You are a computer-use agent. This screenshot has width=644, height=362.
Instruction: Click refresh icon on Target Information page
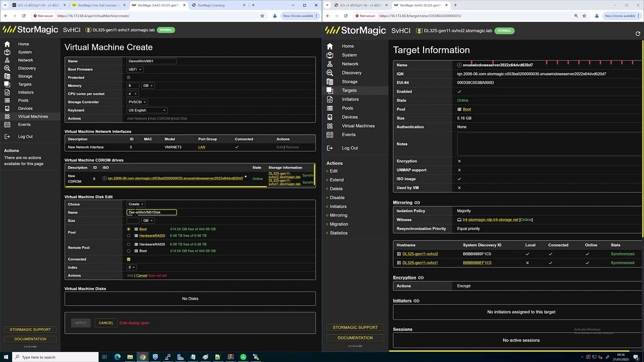[638, 34]
